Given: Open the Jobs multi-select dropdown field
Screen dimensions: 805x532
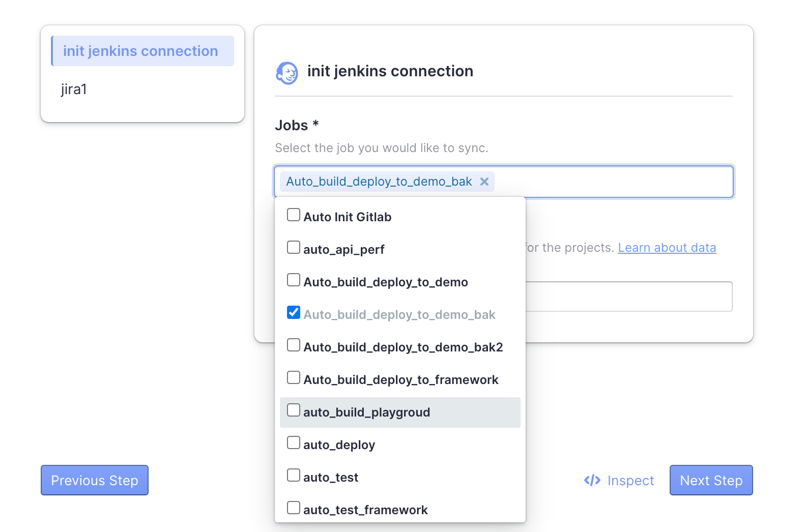Looking at the screenshot, I should [x=504, y=182].
